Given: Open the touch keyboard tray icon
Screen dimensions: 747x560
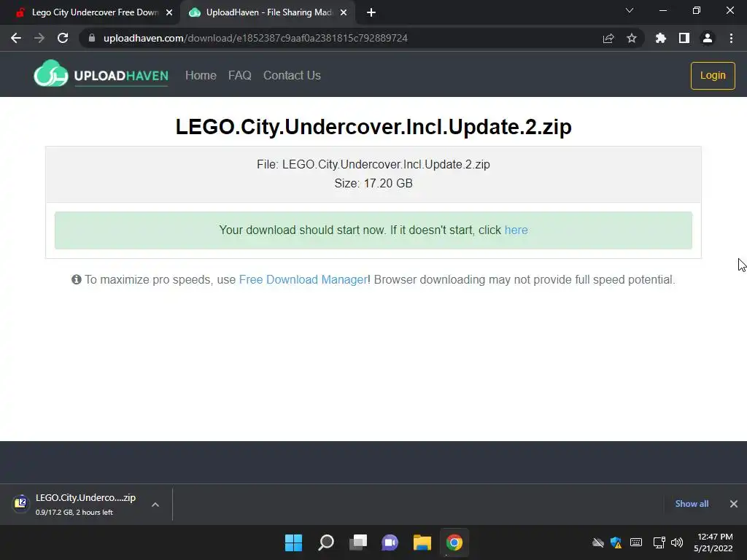Looking at the screenshot, I should coord(636,542).
